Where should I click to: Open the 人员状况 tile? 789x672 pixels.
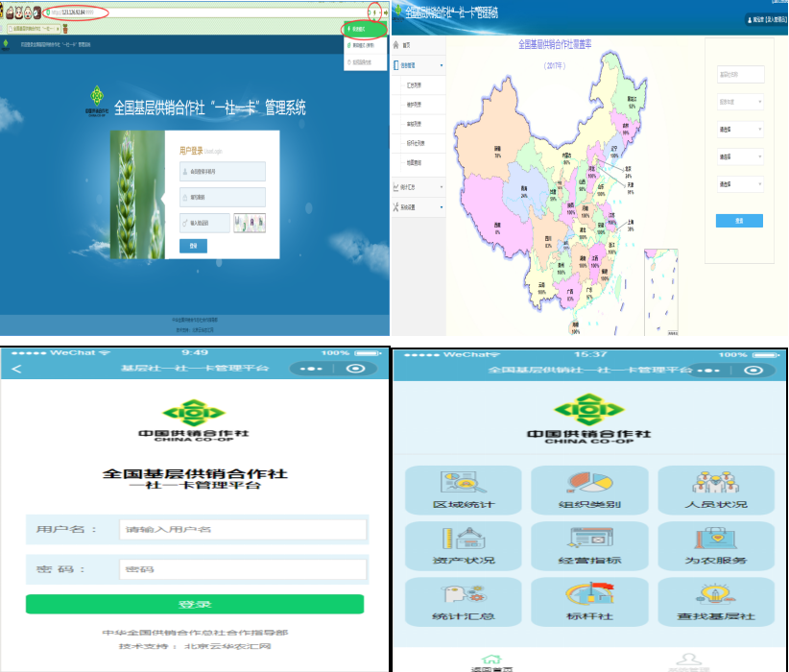click(716, 490)
